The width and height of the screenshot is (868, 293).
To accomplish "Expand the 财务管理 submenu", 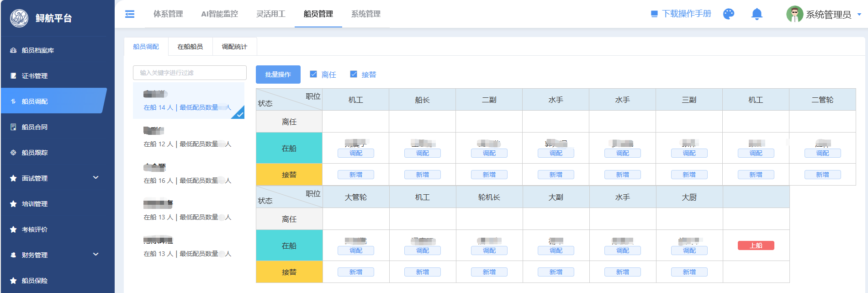I will 95,255.
